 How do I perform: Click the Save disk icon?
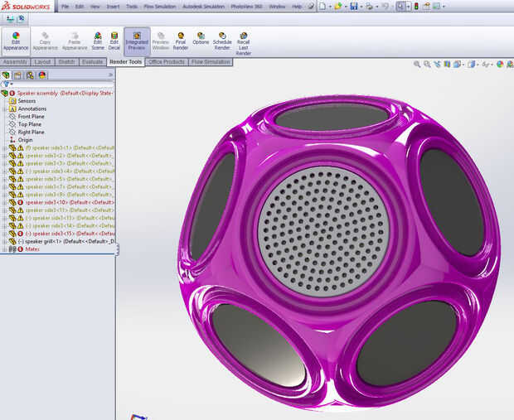click(x=354, y=7)
